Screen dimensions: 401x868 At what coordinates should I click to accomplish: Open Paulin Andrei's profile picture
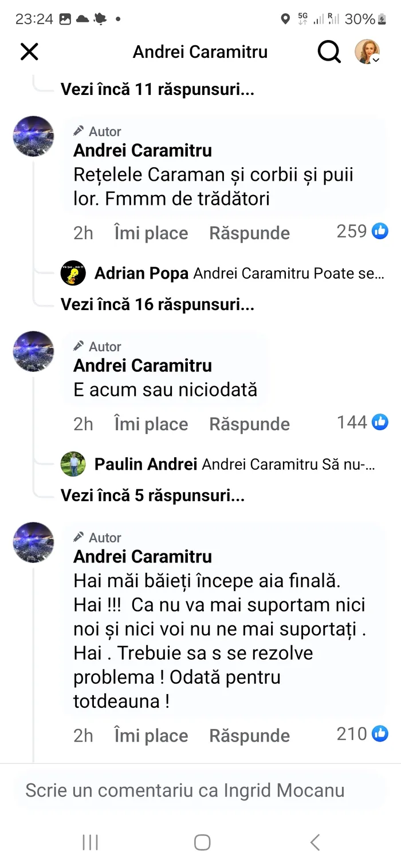73,464
